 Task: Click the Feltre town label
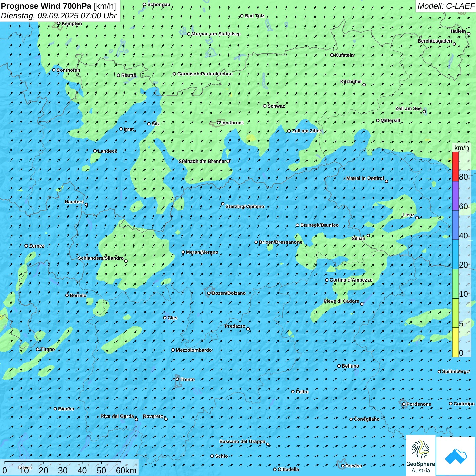[302, 392]
